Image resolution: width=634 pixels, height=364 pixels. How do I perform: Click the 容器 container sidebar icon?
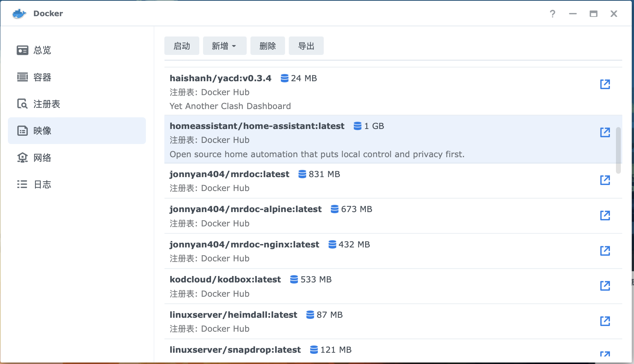[23, 77]
